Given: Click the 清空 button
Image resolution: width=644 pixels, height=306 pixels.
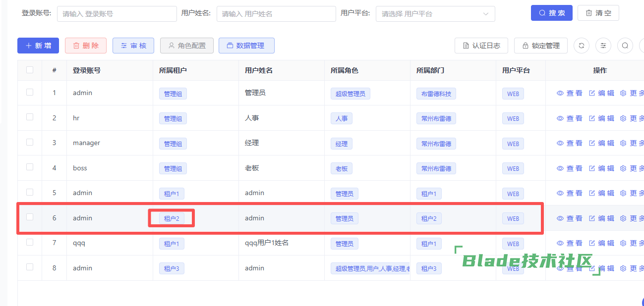Looking at the screenshot, I should [x=598, y=13].
